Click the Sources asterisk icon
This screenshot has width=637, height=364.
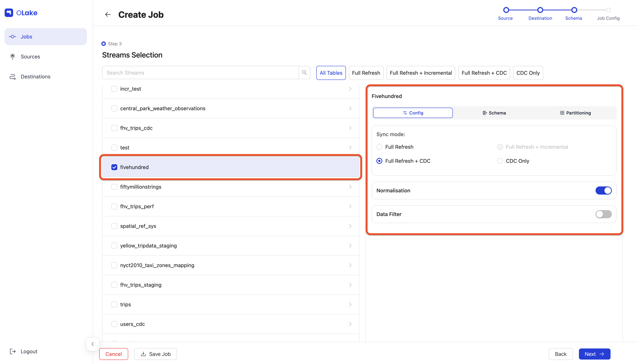click(x=13, y=56)
